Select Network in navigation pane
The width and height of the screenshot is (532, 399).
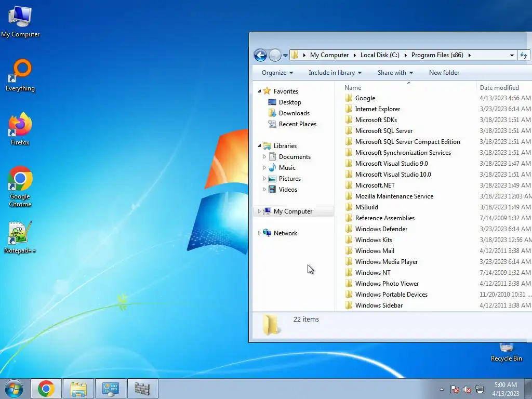[x=285, y=233]
